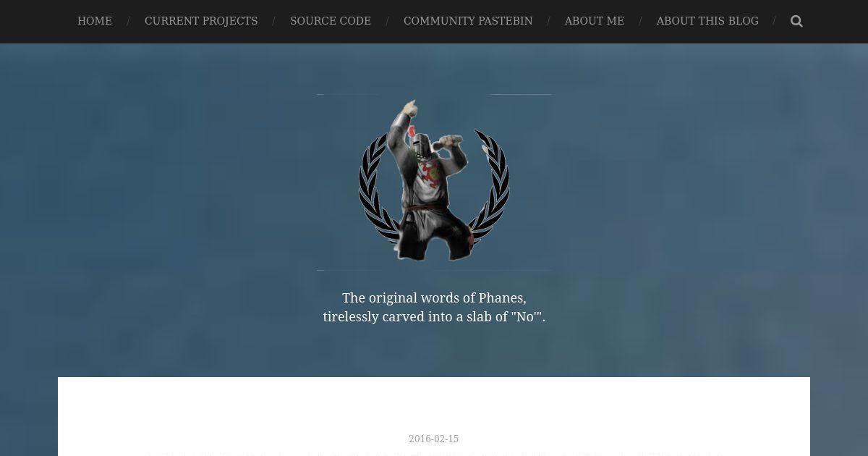Click the thin line below the logo

[x=434, y=270]
